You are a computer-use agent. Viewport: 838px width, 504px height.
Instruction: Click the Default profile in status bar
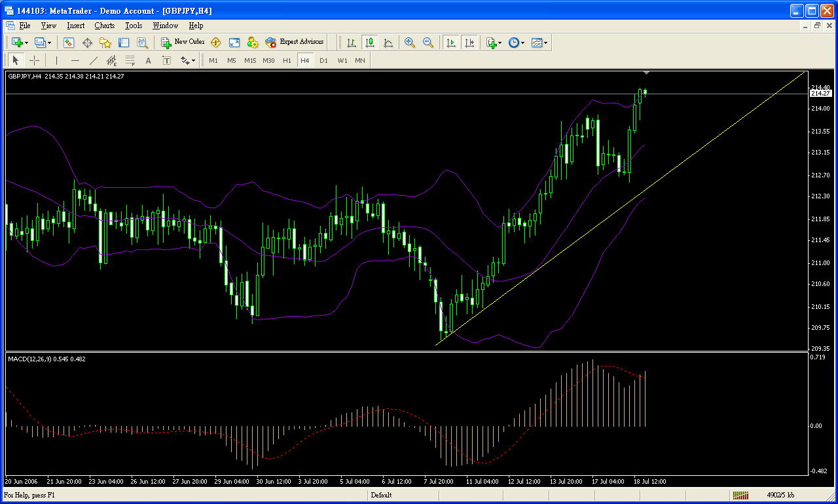click(x=381, y=495)
